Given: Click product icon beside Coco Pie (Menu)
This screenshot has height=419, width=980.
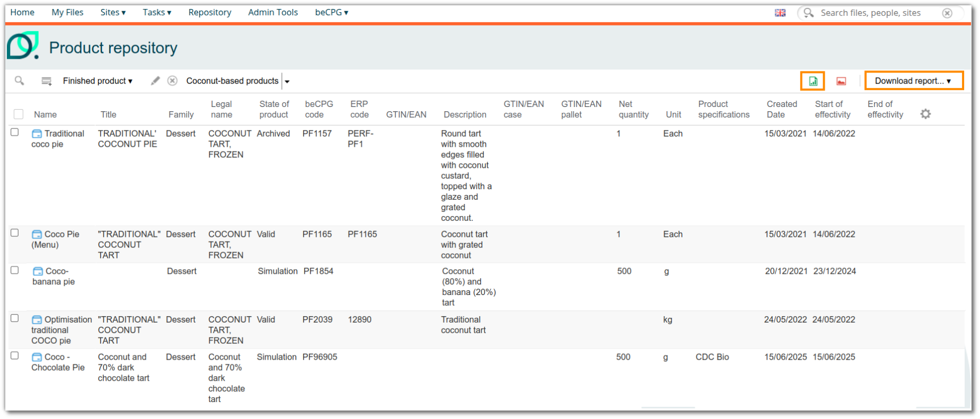Looking at the screenshot, I should coord(37,234).
